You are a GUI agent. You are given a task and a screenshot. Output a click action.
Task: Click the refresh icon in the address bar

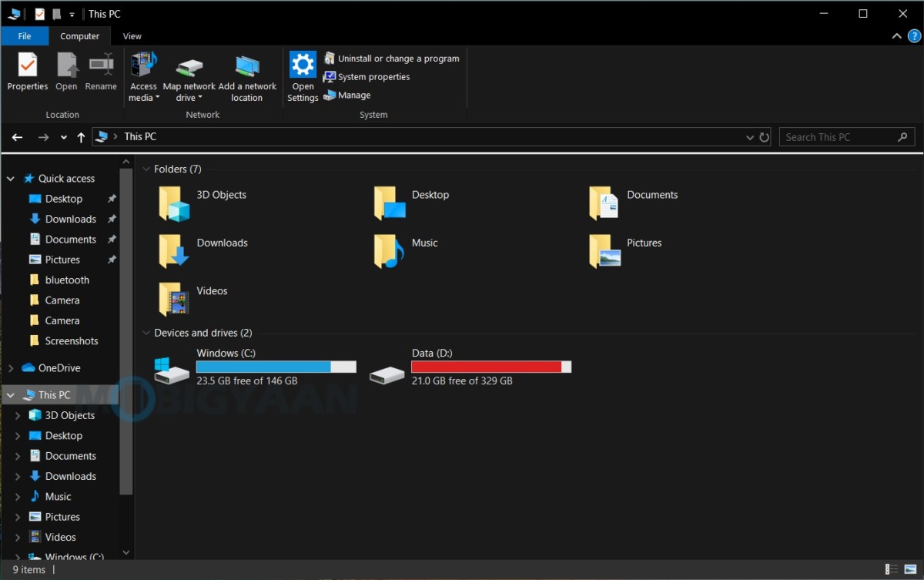[x=764, y=136]
